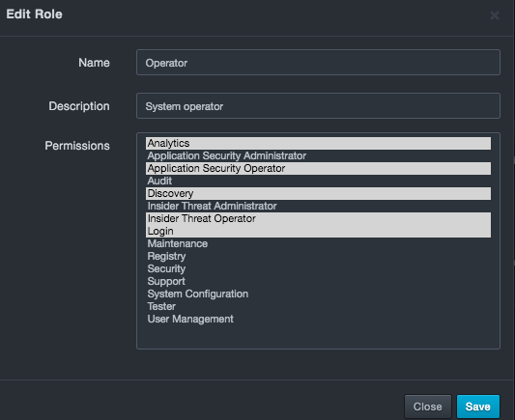The height and width of the screenshot is (420, 515).
Task: Deselect Application Security Operator permission
Action: [x=318, y=168]
